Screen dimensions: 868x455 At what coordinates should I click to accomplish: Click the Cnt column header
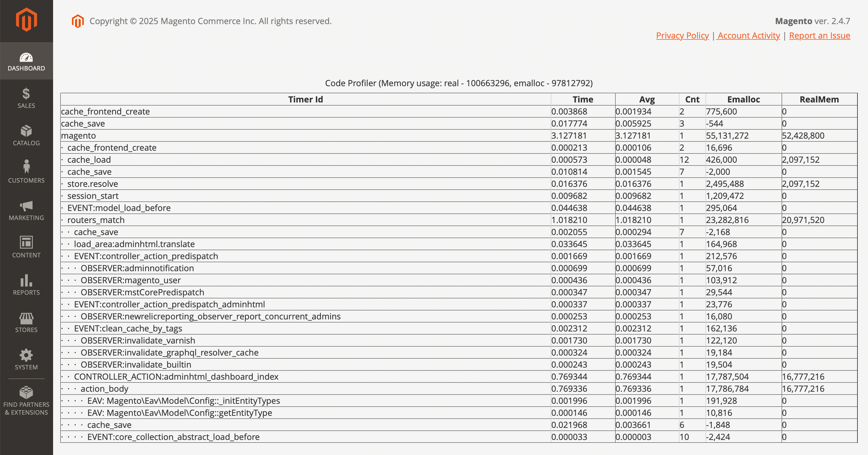tap(692, 99)
